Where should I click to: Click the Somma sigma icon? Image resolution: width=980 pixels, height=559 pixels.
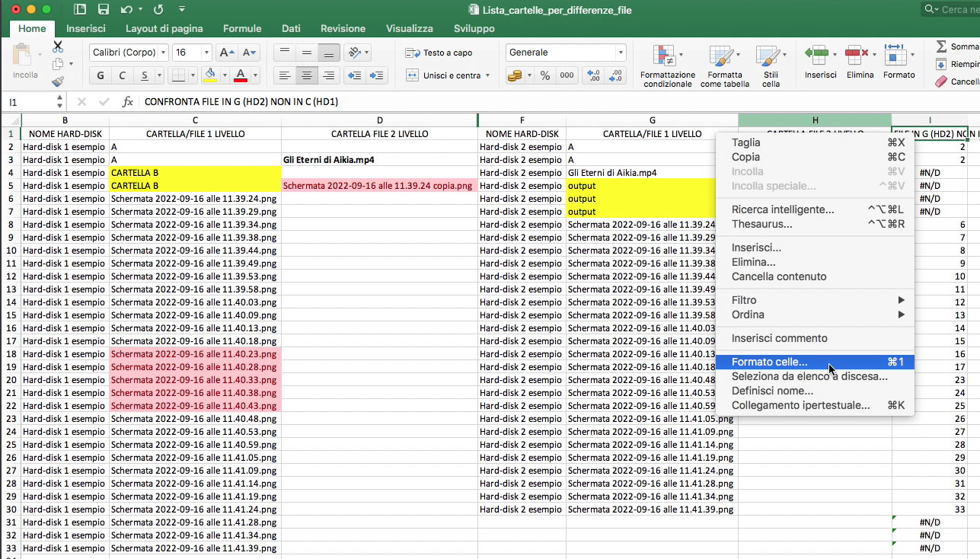pyautogui.click(x=941, y=46)
